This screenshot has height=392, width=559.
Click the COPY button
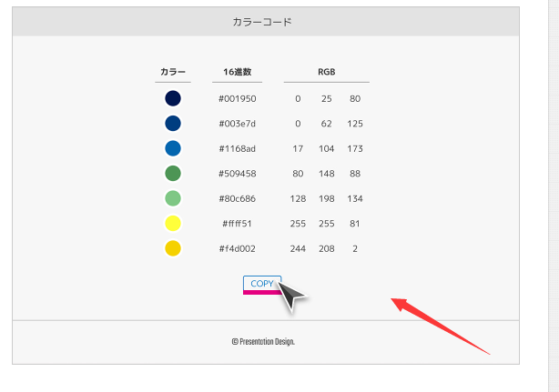click(262, 285)
